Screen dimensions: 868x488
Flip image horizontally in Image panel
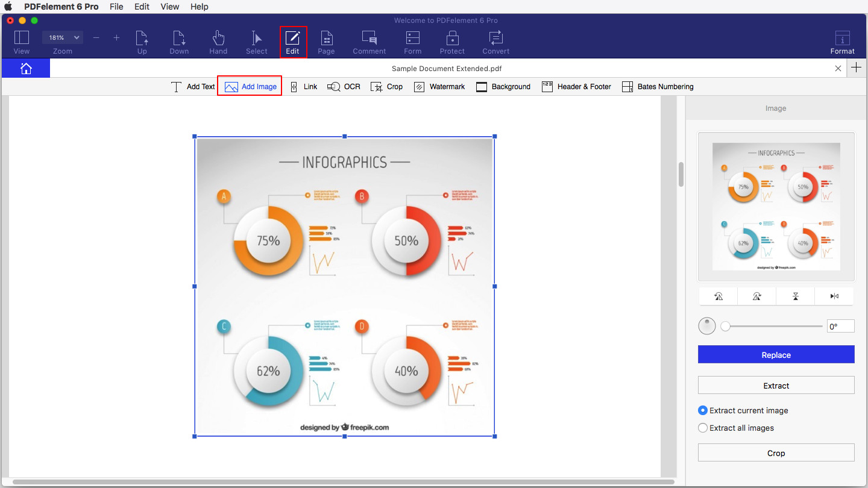click(x=834, y=296)
